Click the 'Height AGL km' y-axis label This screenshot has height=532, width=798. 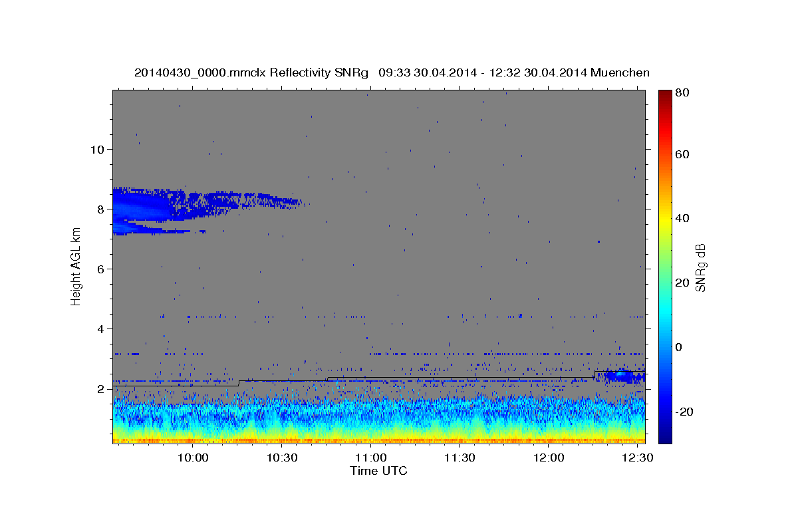(x=76, y=265)
